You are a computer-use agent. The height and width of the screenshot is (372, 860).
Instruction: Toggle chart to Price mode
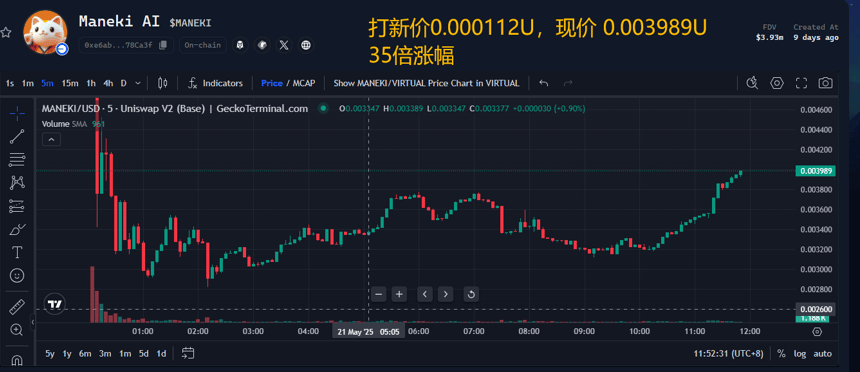[271, 83]
